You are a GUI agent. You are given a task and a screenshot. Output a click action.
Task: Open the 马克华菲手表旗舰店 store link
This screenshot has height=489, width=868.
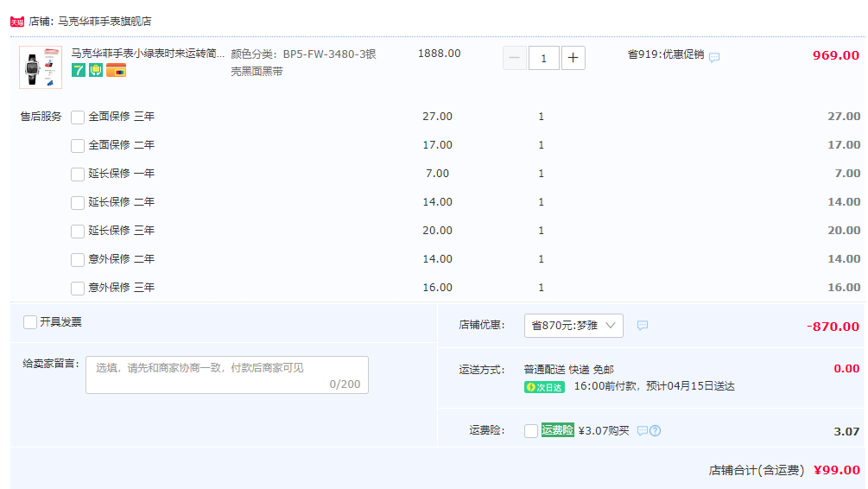point(105,22)
